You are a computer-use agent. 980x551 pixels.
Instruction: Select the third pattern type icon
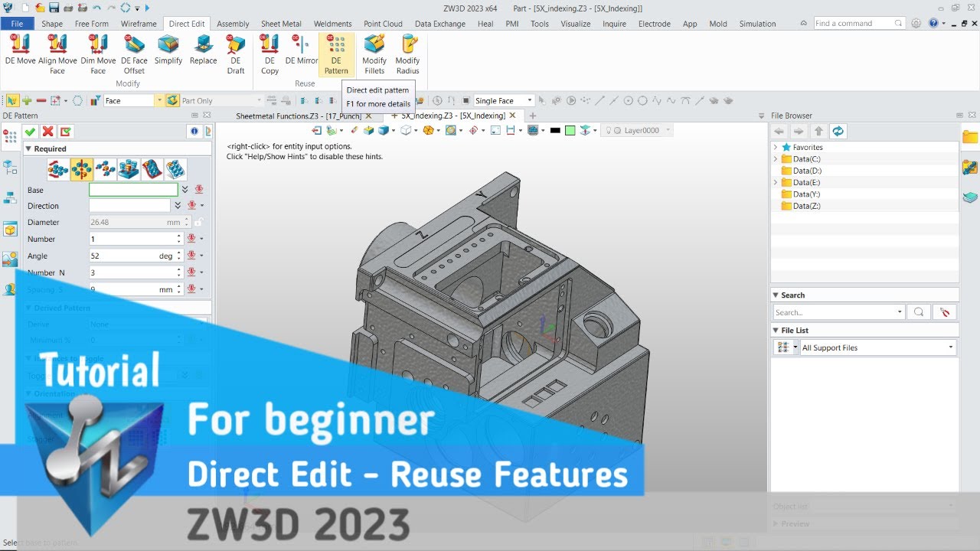(106, 169)
